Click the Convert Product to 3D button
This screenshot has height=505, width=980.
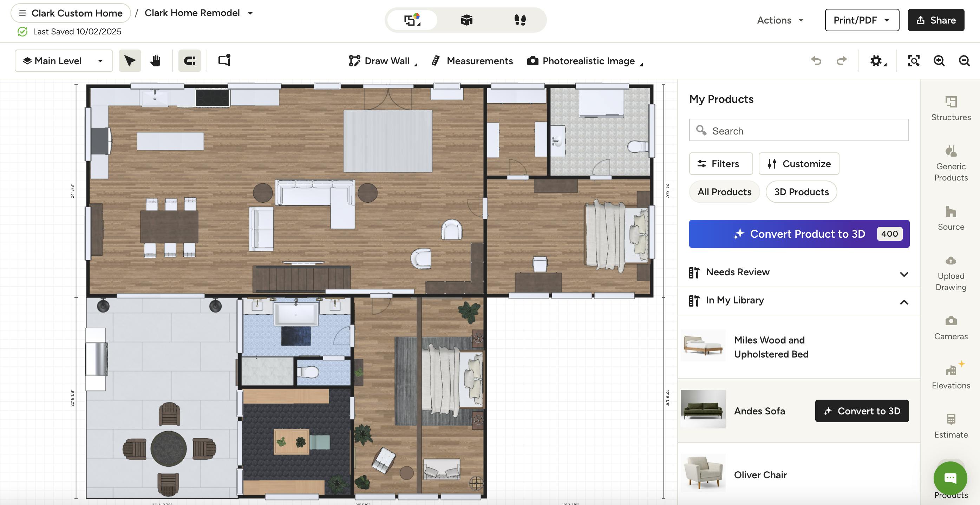(x=799, y=234)
